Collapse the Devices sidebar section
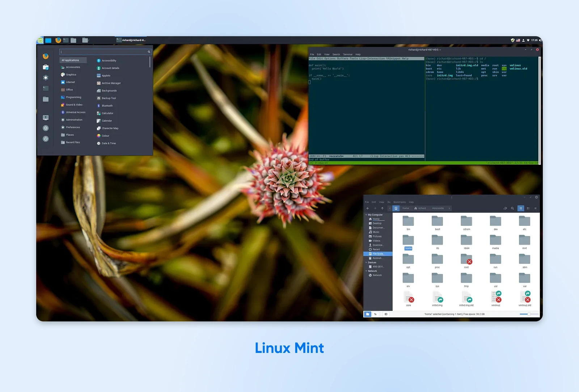579x392 pixels. click(x=366, y=262)
